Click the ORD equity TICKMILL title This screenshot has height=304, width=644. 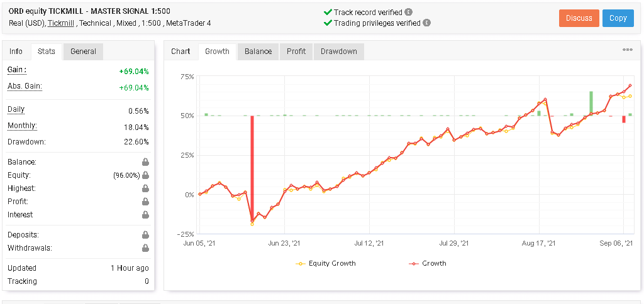(x=89, y=11)
